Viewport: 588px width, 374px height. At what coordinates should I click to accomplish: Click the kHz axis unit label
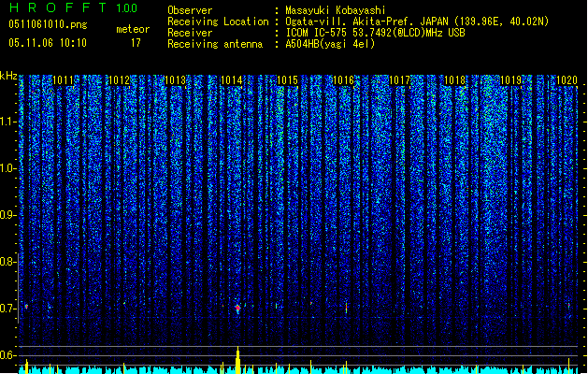point(8,76)
